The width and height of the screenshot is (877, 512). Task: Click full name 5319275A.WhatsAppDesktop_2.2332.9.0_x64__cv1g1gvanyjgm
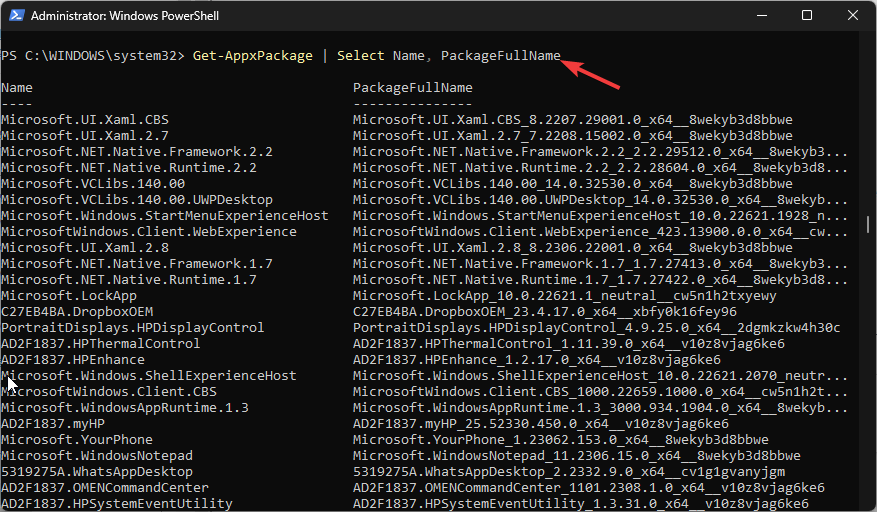569,472
